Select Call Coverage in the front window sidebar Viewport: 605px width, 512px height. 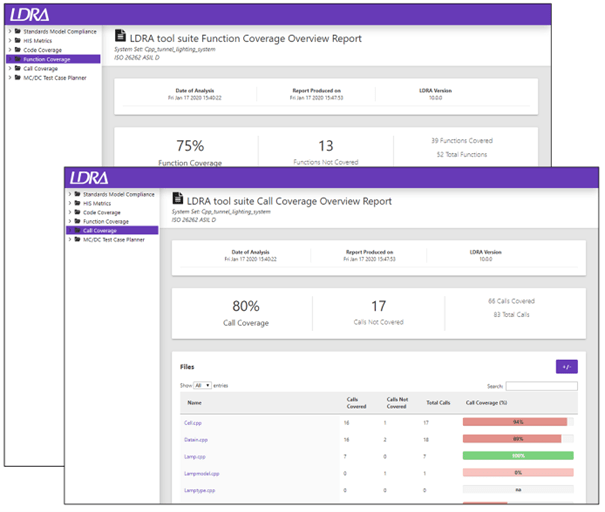(100, 230)
